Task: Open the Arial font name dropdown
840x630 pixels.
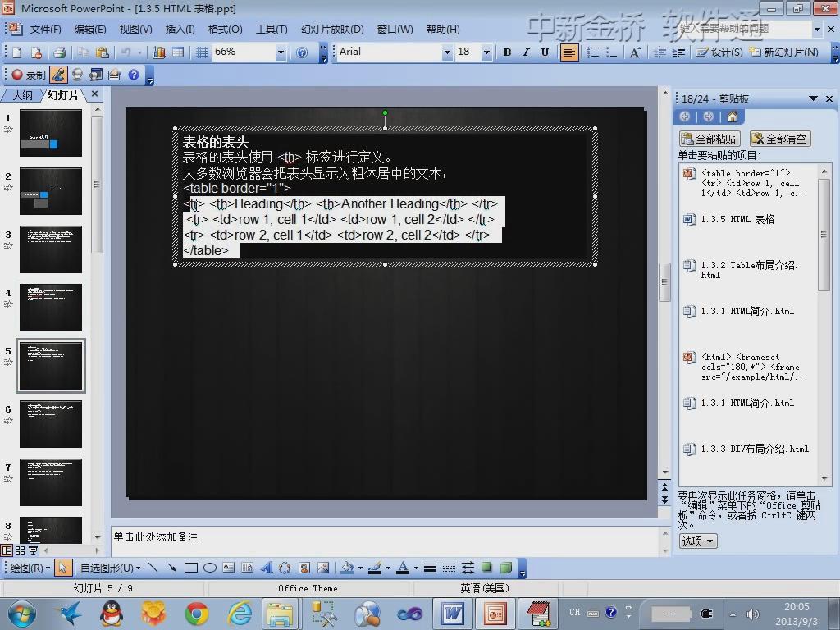Action: pyautogui.click(x=447, y=52)
